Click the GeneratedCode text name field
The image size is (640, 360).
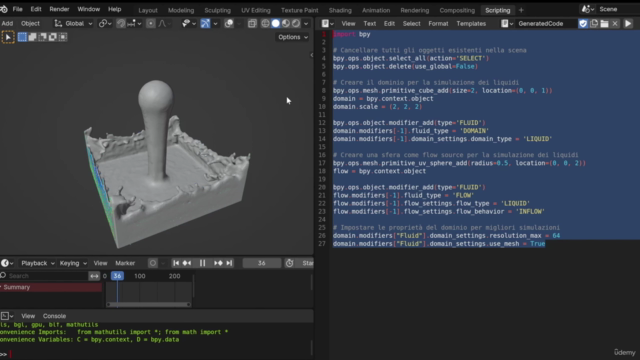pyautogui.click(x=546, y=24)
